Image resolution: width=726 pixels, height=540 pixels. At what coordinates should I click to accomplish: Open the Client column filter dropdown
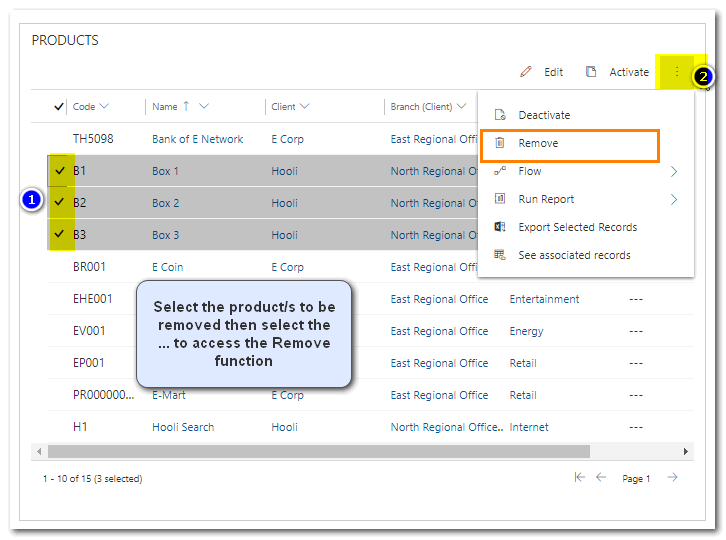pyautogui.click(x=304, y=107)
